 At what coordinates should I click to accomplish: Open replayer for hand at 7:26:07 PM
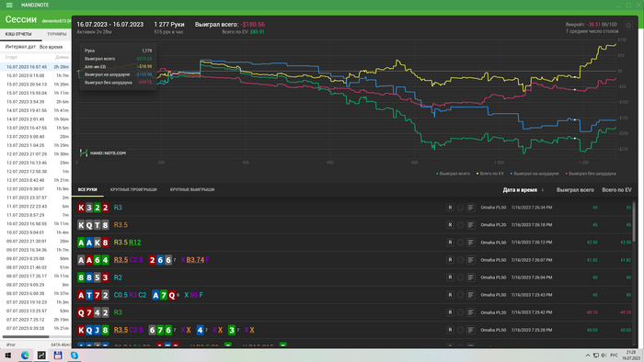(x=450, y=260)
